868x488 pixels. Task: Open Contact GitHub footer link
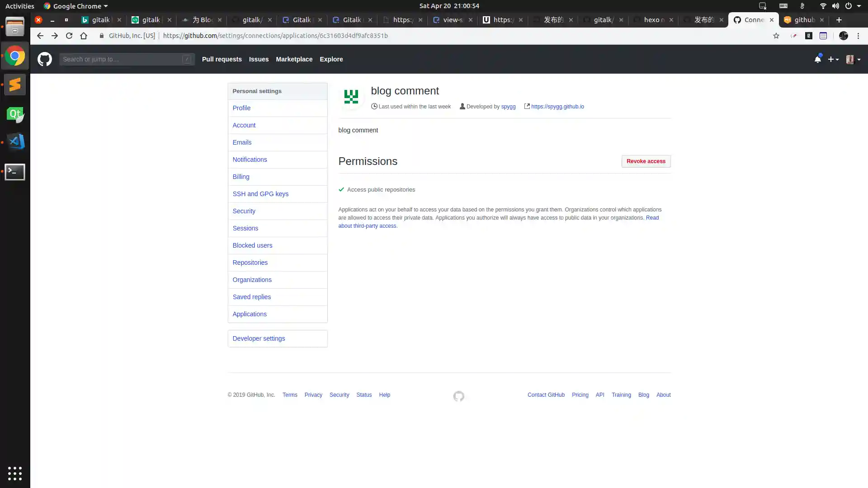click(x=546, y=395)
